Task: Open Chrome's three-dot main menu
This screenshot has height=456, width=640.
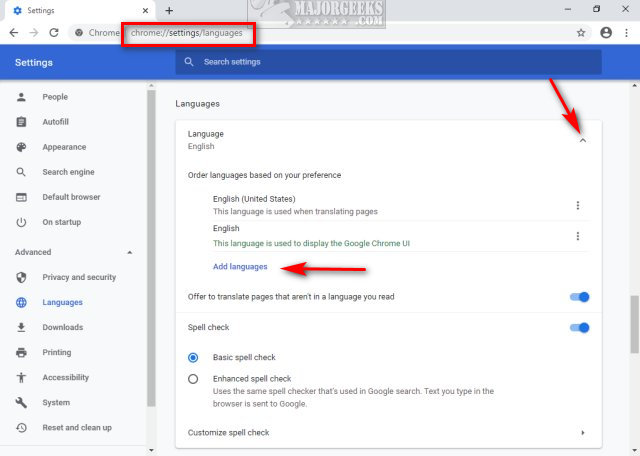Action: point(627,33)
